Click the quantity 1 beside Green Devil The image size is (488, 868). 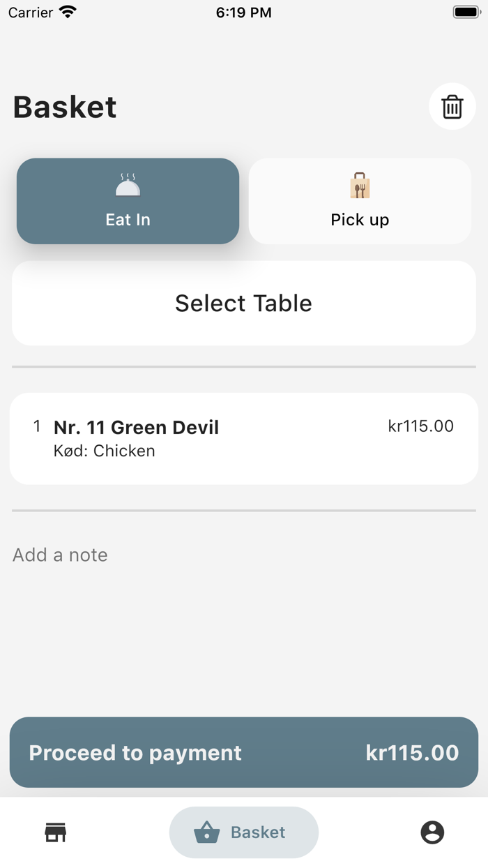click(x=37, y=426)
